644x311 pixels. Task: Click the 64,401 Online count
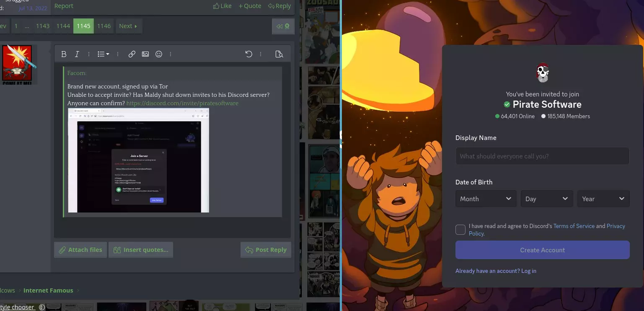(515, 116)
